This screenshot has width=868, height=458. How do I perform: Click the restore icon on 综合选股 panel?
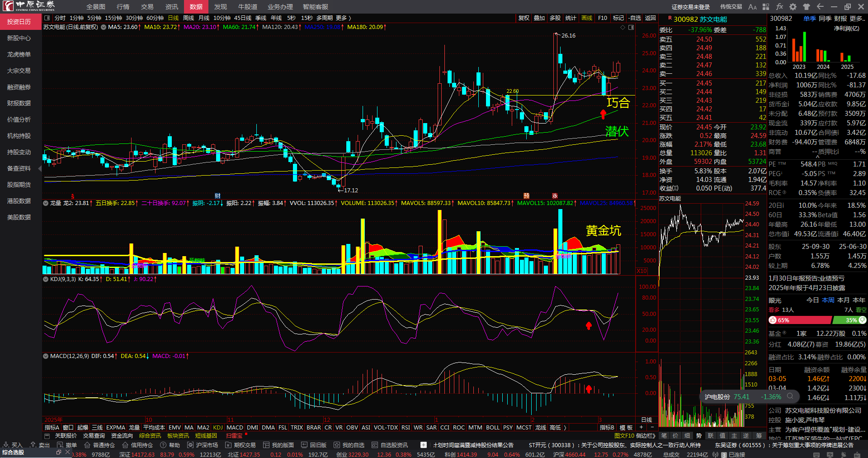[x=59, y=452]
